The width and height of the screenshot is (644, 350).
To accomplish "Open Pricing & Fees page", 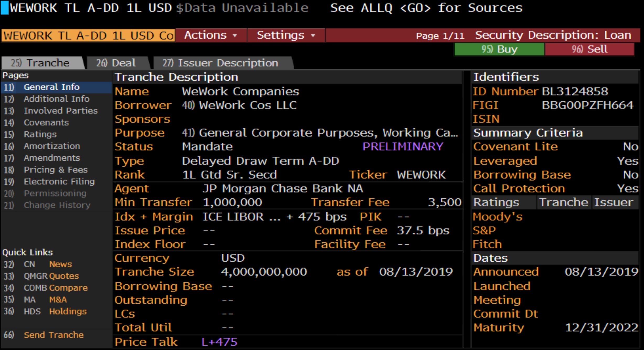I will point(56,170).
